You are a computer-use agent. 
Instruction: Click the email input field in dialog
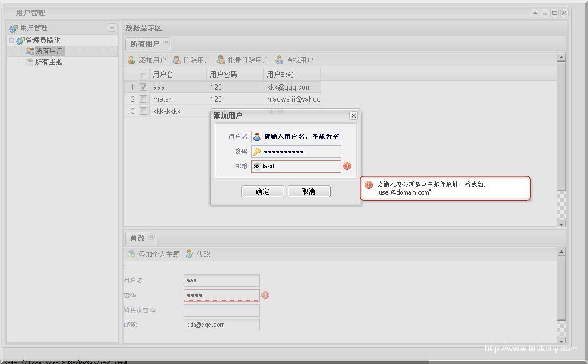point(296,166)
